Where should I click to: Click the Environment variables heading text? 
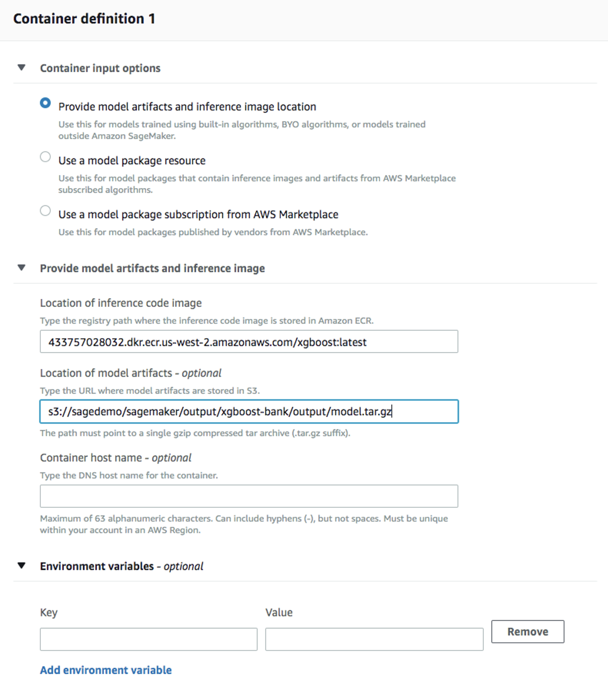click(x=97, y=566)
